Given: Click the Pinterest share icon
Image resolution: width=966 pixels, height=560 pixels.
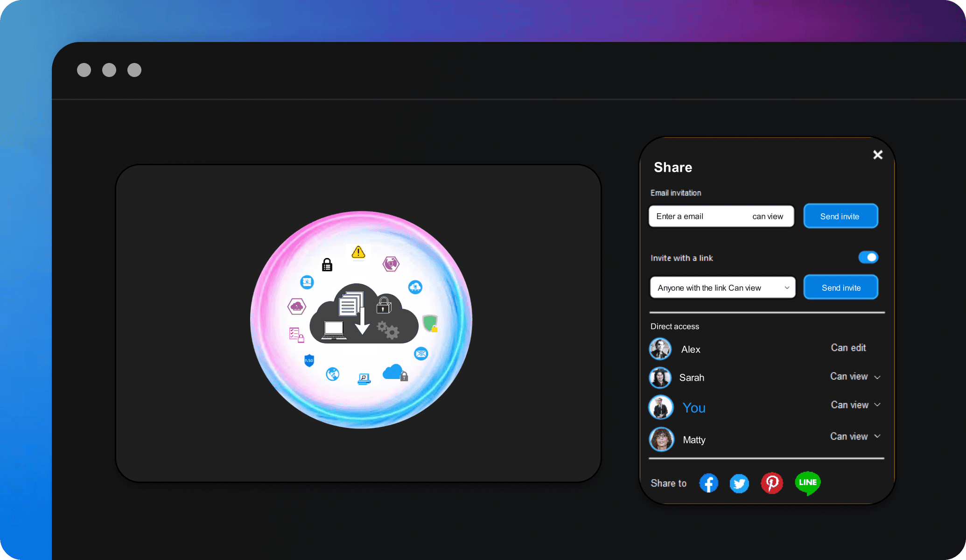Looking at the screenshot, I should point(772,482).
